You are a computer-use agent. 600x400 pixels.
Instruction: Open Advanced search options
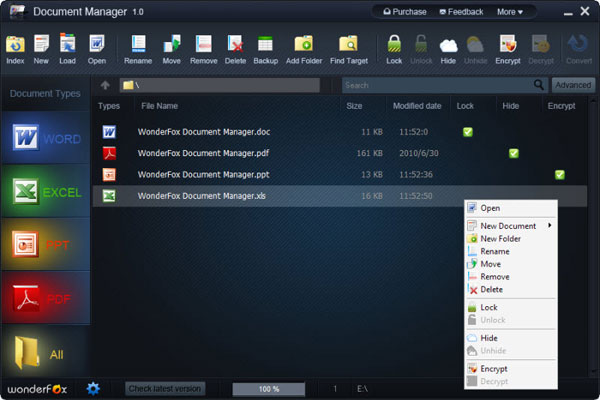(x=573, y=85)
